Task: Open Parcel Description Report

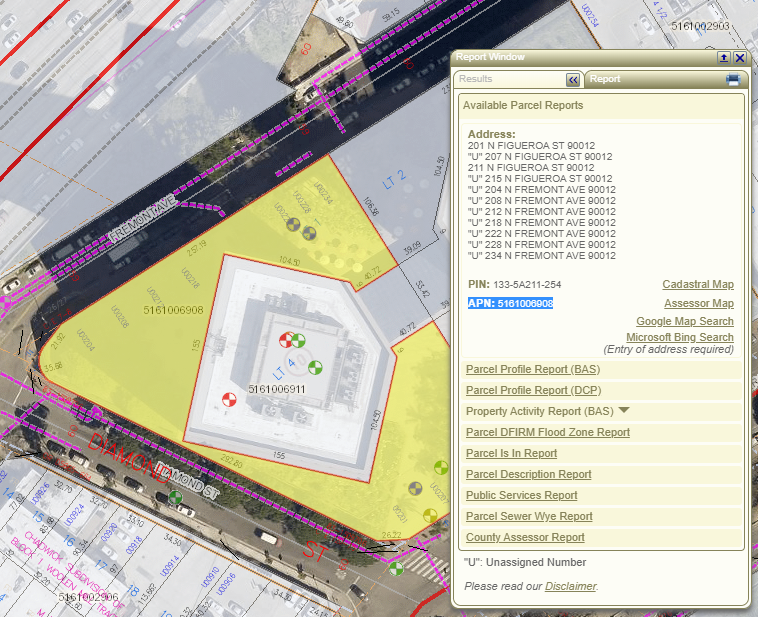Action: [528, 474]
